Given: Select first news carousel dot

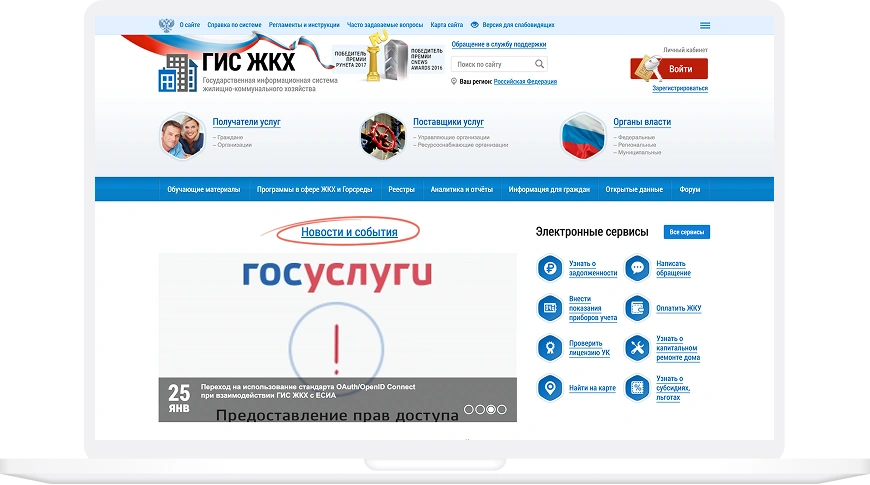Looking at the screenshot, I should pos(468,410).
